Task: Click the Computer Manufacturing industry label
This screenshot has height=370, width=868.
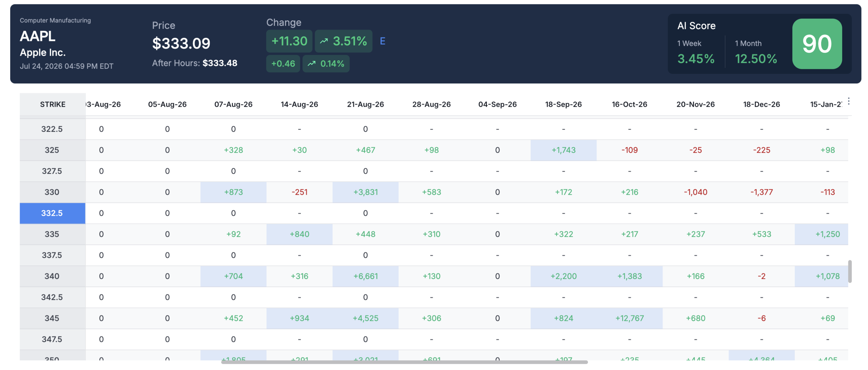Action: coord(55,20)
